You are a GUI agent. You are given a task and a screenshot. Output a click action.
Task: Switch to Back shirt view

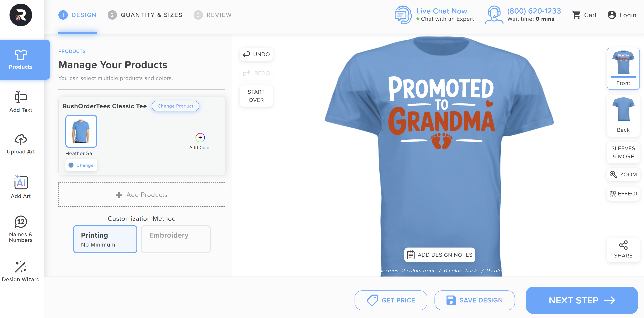[x=623, y=115]
